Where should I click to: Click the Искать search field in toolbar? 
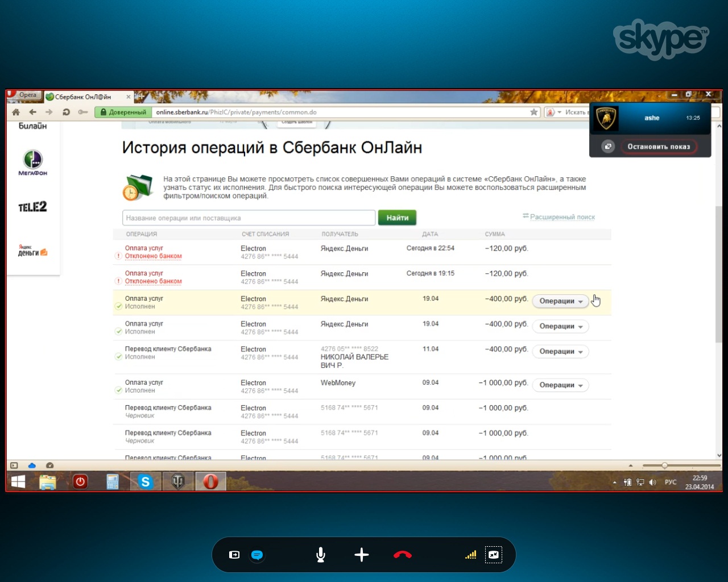[x=577, y=112]
